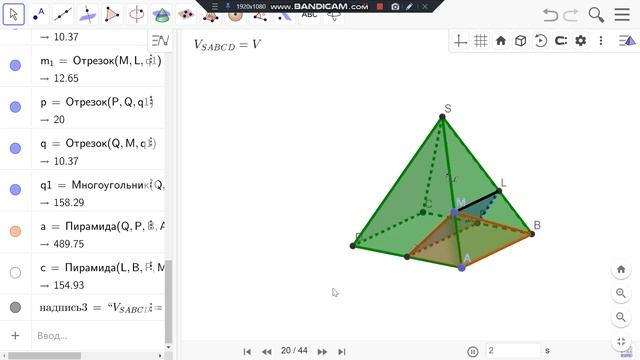
Task: Jump to last construction step
Action: click(342, 351)
